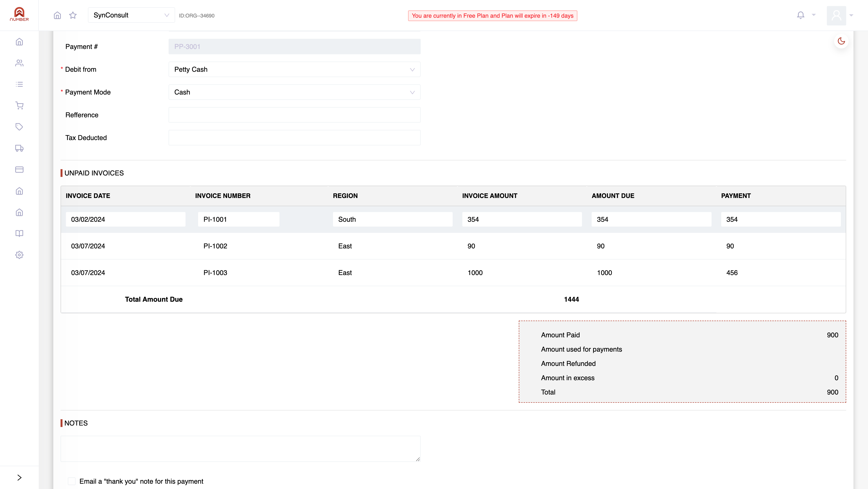The image size is (868, 489).
Task: Click the Total Amount Due value 1444
Action: [x=572, y=300]
